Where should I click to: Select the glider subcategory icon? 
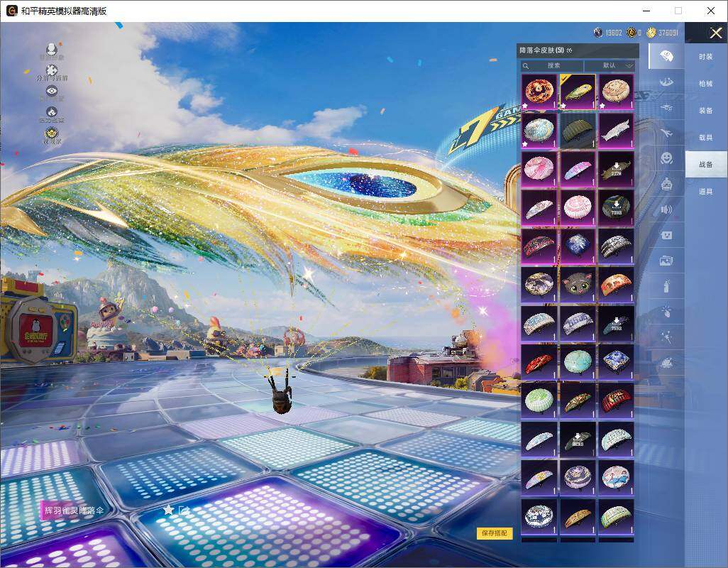tap(666, 82)
